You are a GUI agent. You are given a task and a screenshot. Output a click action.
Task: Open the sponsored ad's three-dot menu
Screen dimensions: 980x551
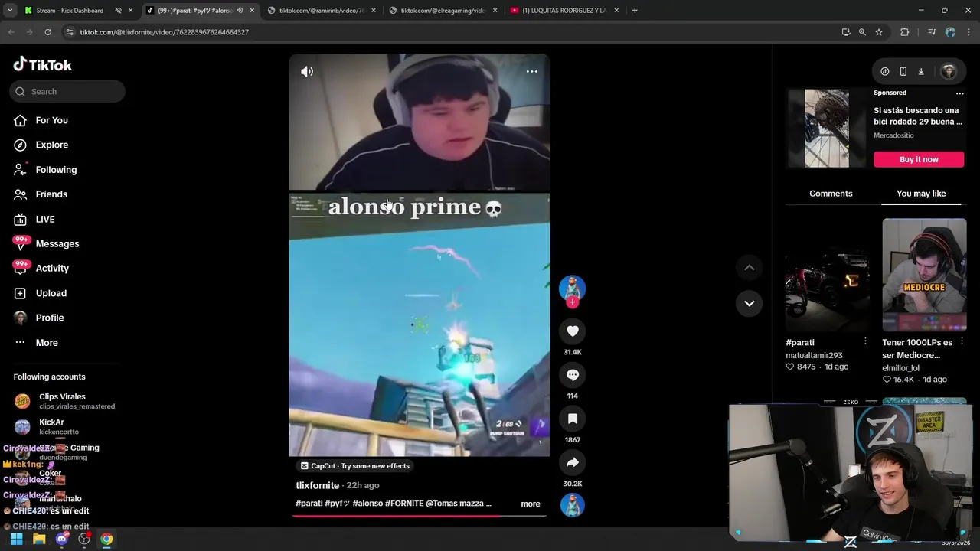(959, 93)
